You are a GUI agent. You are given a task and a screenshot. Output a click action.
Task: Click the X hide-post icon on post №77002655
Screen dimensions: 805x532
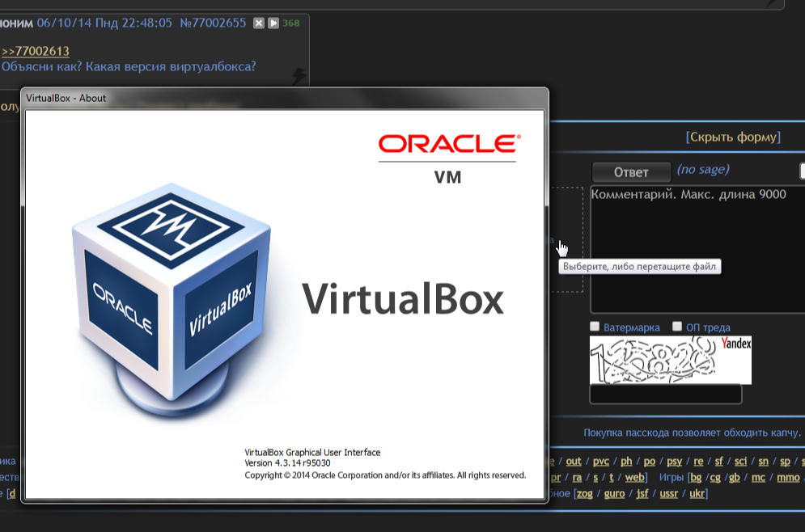(259, 23)
